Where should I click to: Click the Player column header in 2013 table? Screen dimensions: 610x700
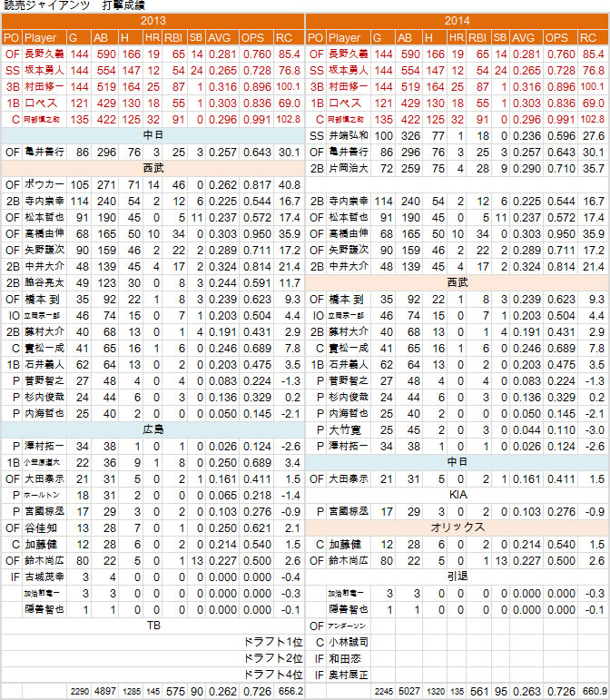pyautogui.click(x=44, y=38)
